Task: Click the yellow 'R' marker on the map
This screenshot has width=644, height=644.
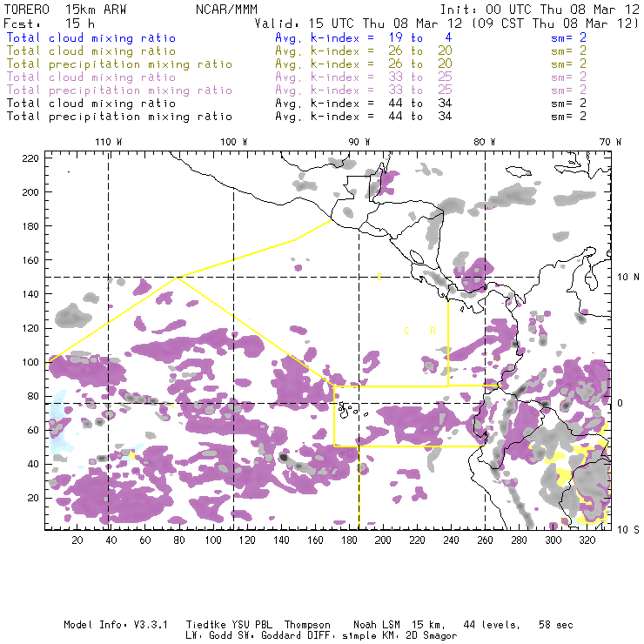Action: point(433,331)
